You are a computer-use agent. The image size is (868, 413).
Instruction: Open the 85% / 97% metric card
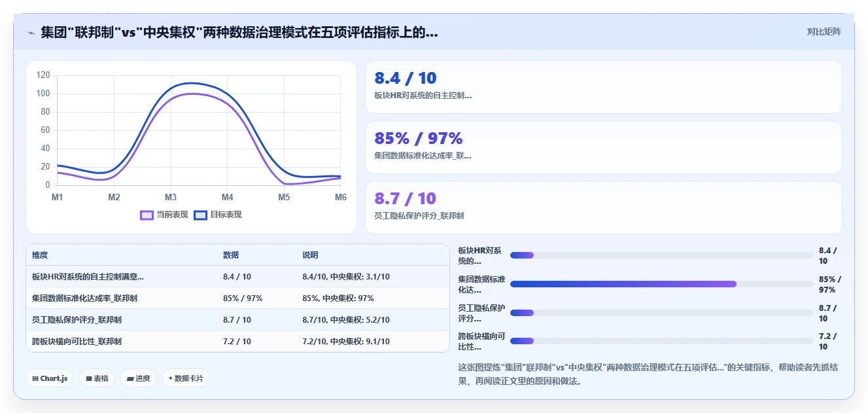tap(603, 147)
